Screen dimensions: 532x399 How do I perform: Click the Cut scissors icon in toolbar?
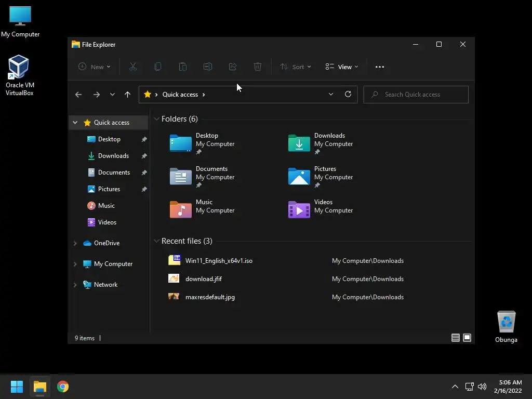(x=132, y=67)
